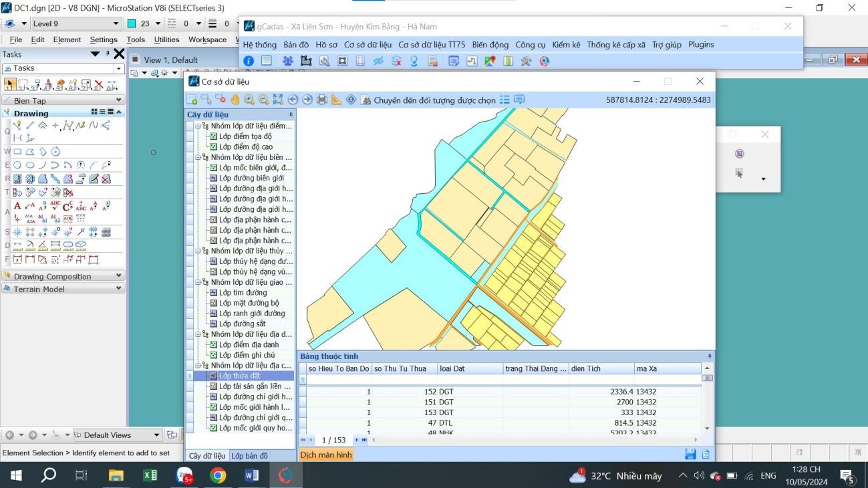This screenshot has height=488, width=868.
Task: Collapse Nhóm lớp dữ liệu điểm group
Action: [x=198, y=126]
